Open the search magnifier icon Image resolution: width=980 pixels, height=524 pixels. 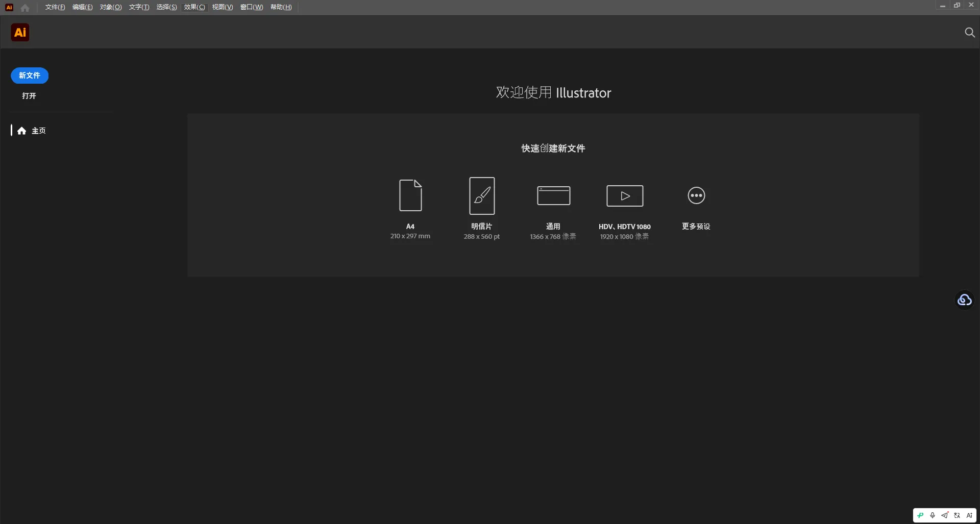[970, 33]
